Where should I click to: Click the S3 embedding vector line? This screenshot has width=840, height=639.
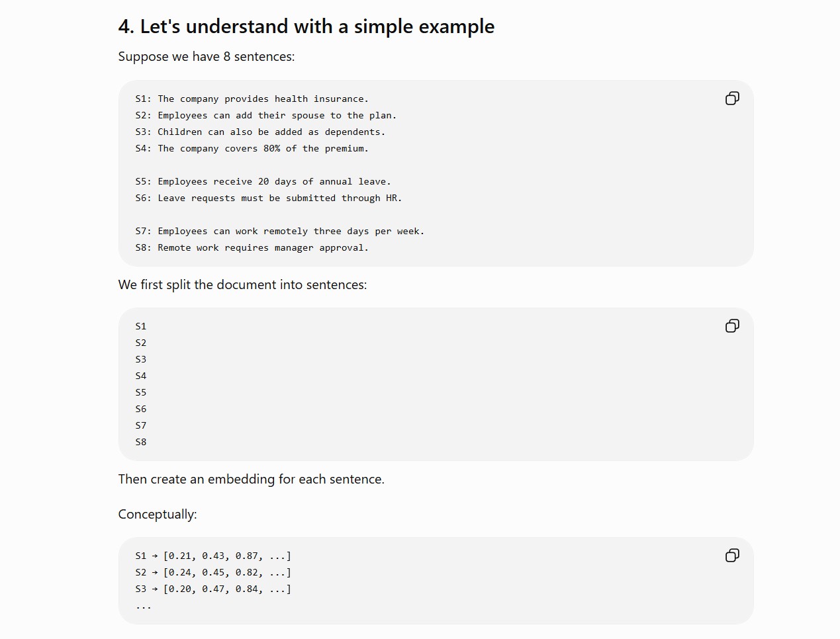click(213, 589)
